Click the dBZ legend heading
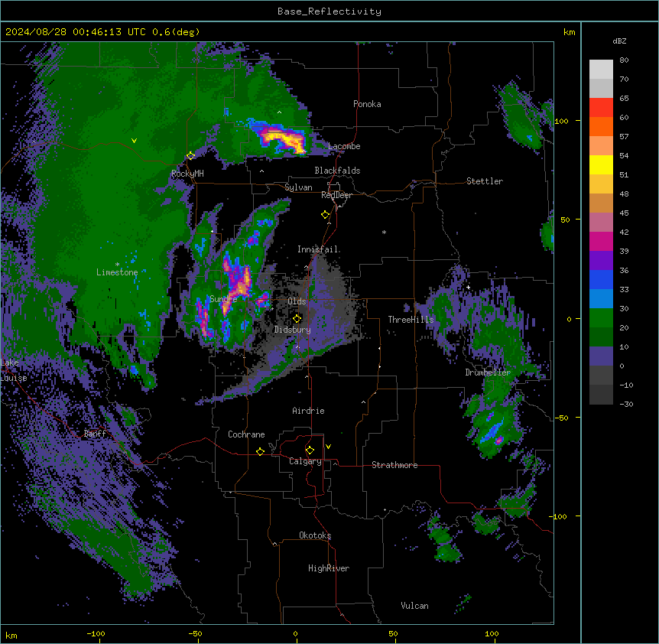659x644 pixels. click(619, 41)
